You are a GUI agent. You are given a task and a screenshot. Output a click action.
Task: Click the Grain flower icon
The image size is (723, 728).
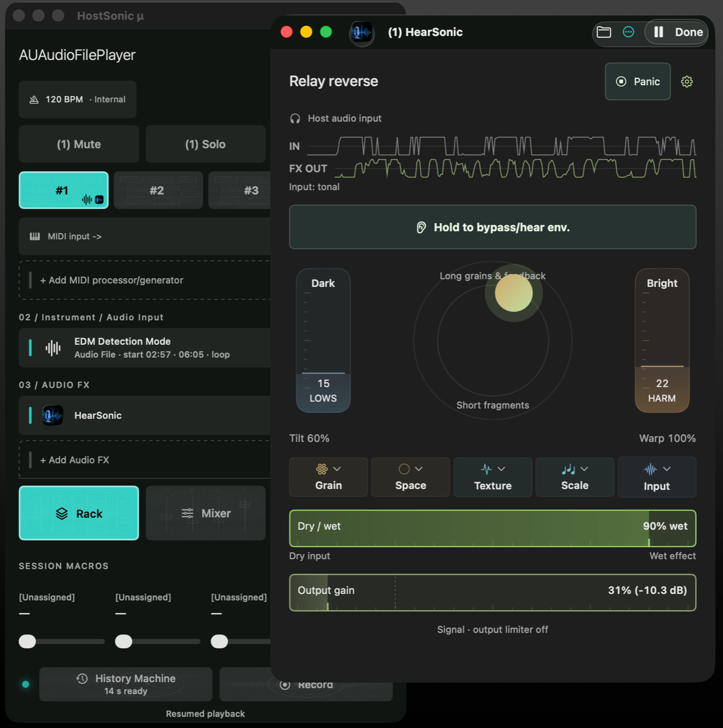coord(322,469)
